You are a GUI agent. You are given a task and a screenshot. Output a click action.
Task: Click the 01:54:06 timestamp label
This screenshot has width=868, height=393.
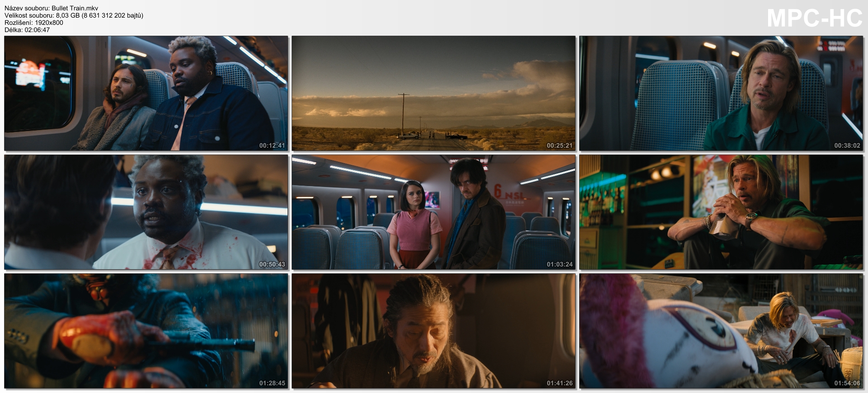847,383
